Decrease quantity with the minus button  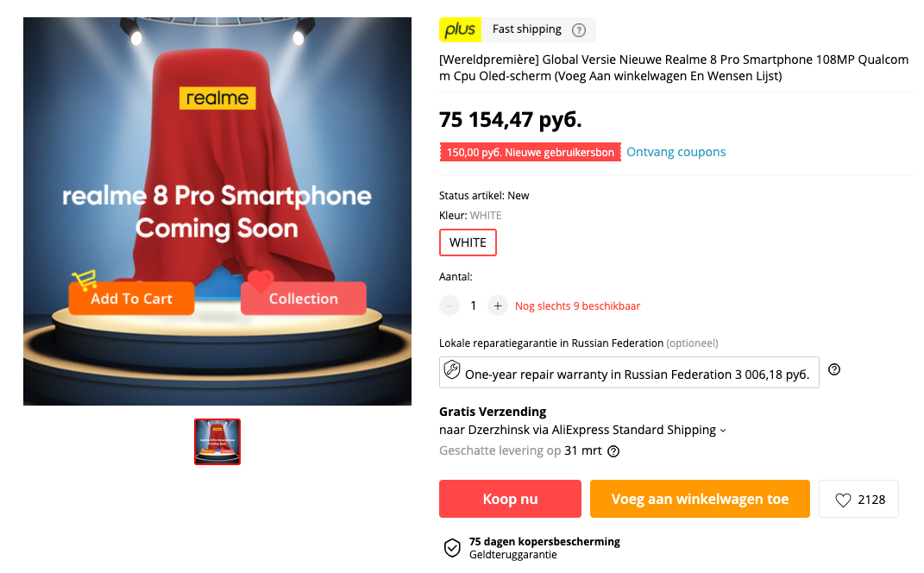(449, 305)
